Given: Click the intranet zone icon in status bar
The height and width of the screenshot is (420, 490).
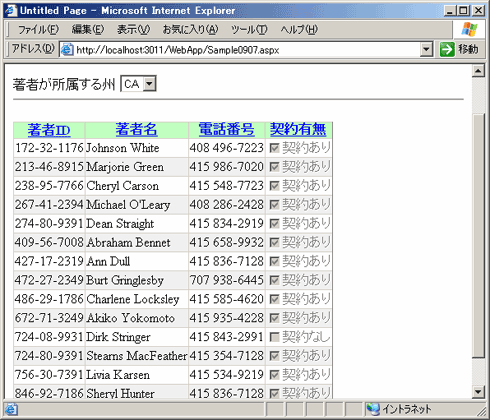Looking at the screenshot, I should [373, 409].
